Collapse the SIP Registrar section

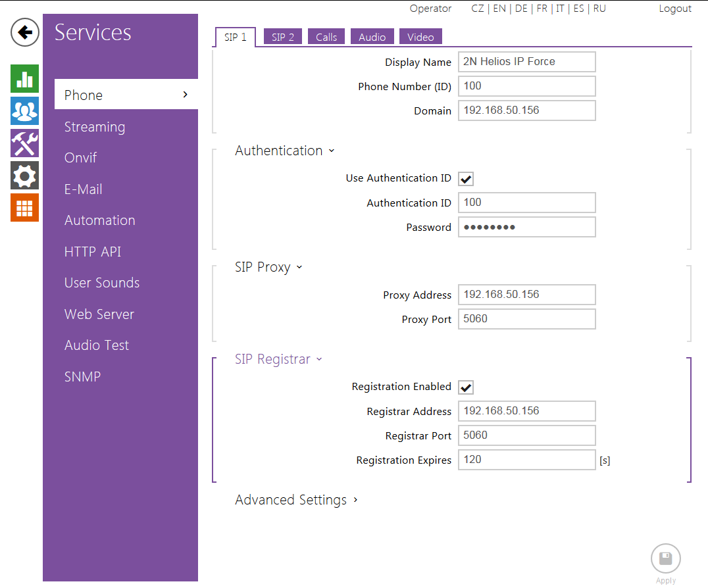click(278, 359)
